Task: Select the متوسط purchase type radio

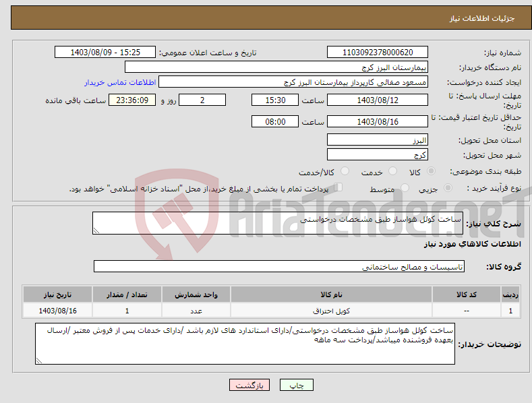Action: (x=405, y=188)
